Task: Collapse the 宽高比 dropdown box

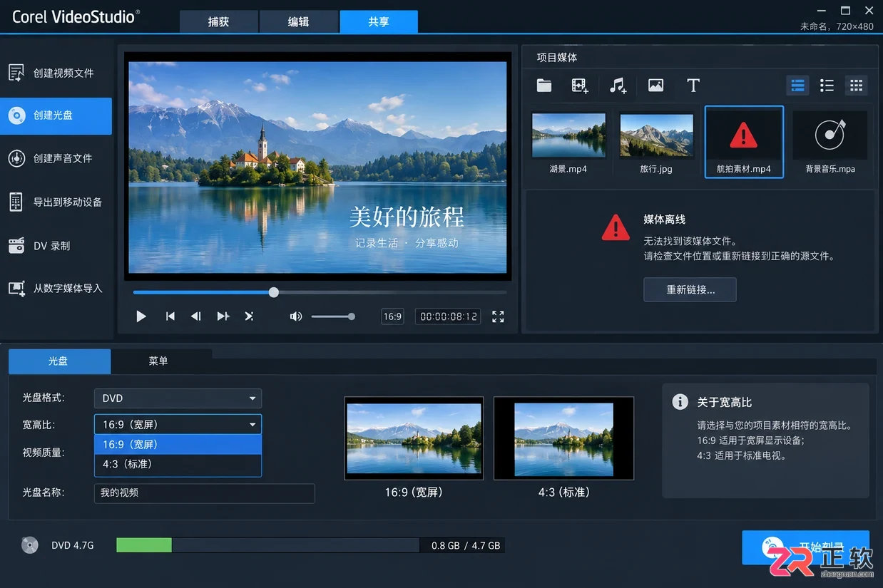Action: click(178, 424)
